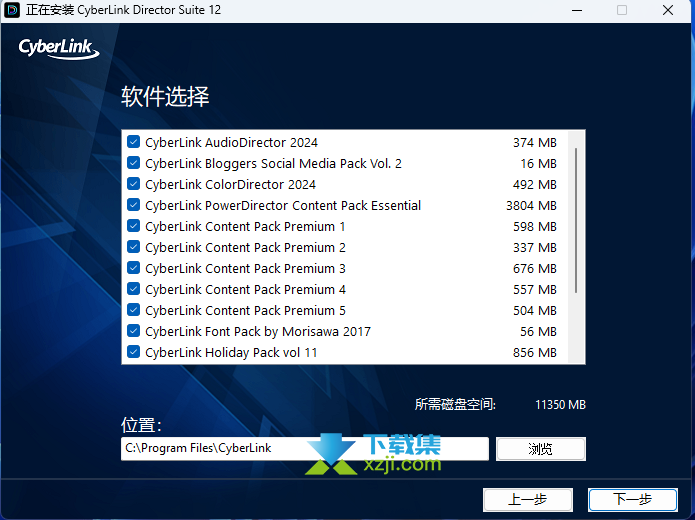Select CyberLink ColorDirector 2024 label
Image resolution: width=695 pixels, height=520 pixels.
[230, 184]
